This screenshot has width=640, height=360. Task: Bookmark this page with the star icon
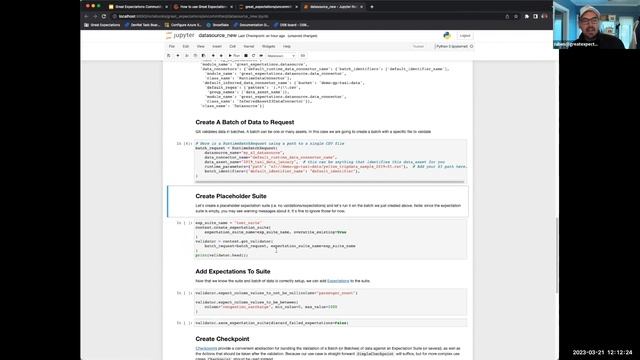point(516,16)
